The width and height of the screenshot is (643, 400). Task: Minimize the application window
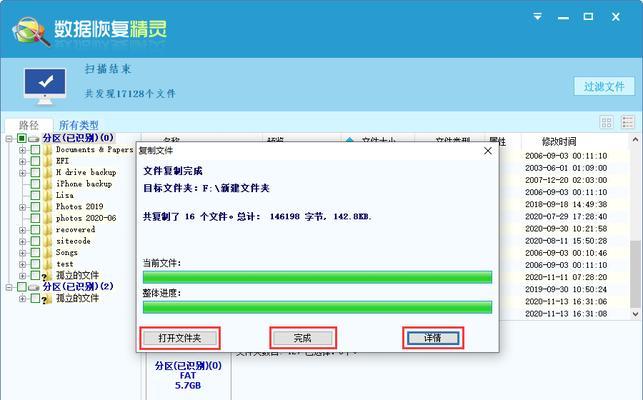[x=563, y=17]
